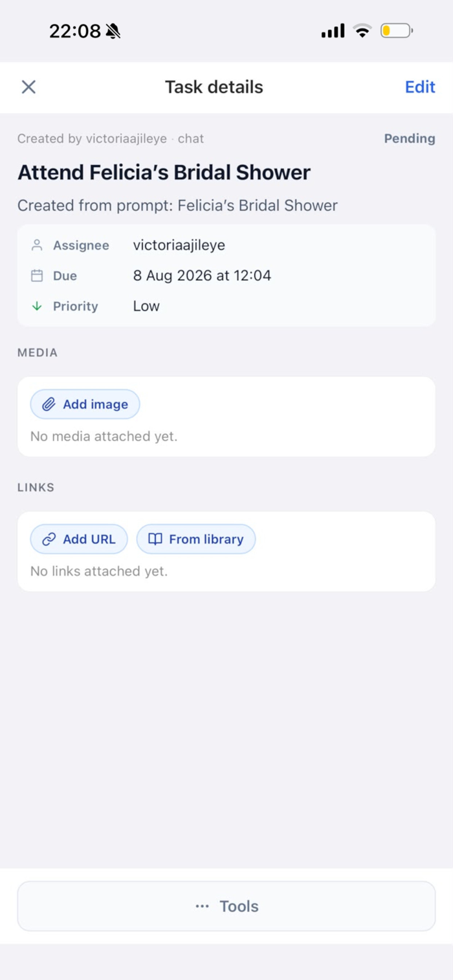Image resolution: width=453 pixels, height=980 pixels.
Task: Tap the calendar icon beside Due
Action: pyautogui.click(x=37, y=276)
